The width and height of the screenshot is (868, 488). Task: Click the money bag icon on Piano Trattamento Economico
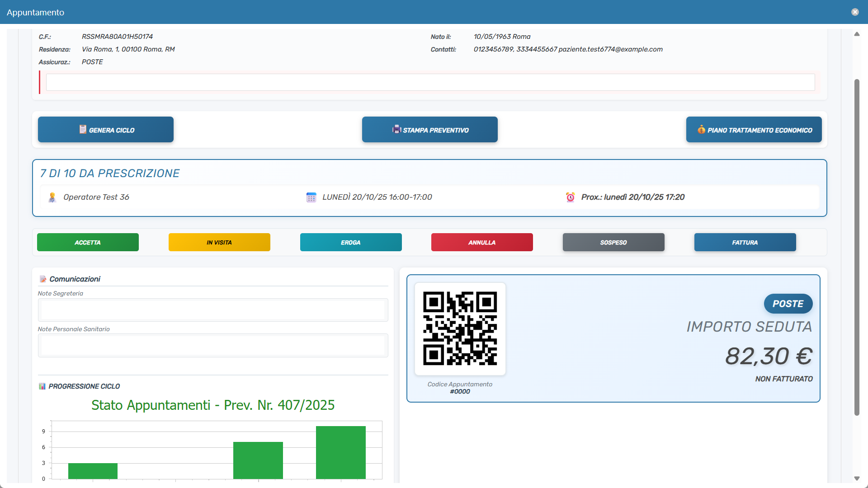pos(702,129)
